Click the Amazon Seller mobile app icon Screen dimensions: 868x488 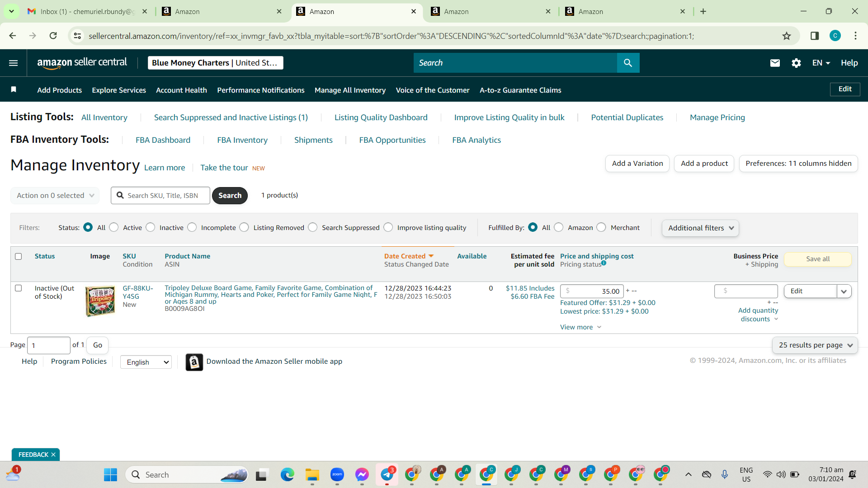(x=194, y=362)
